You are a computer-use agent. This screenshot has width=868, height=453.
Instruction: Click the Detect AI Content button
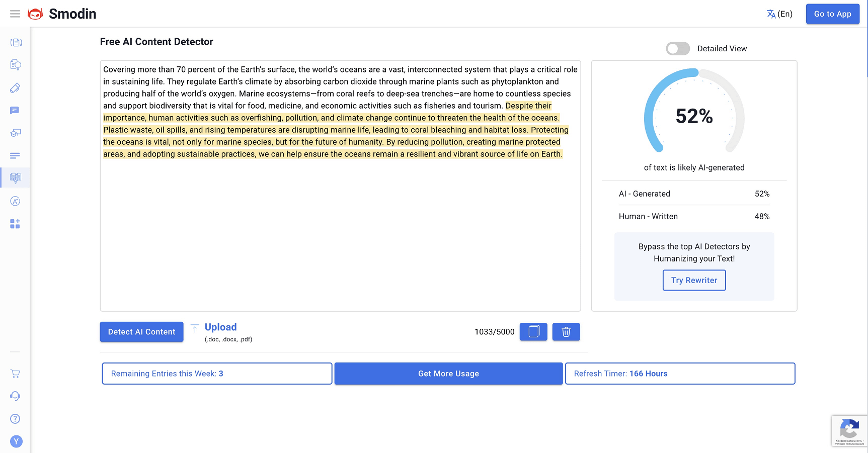tap(141, 332)
